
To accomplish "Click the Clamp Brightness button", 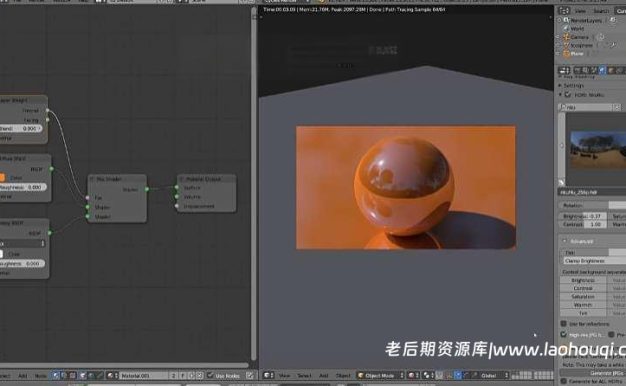I will 595,261.
